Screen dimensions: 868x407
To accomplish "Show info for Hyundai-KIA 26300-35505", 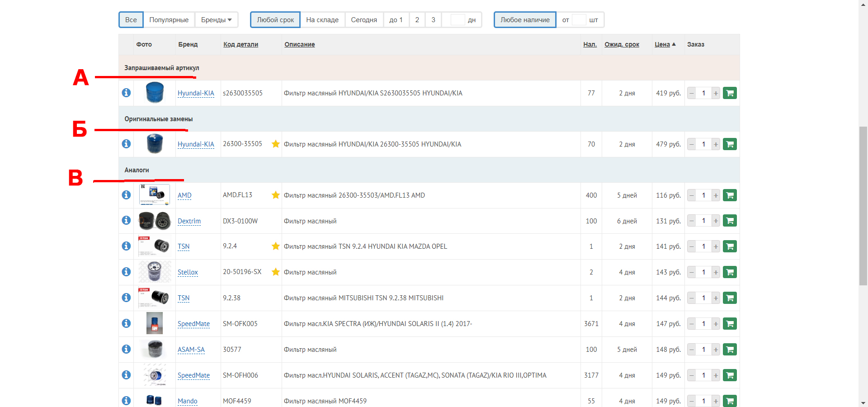I will [126, 144].
